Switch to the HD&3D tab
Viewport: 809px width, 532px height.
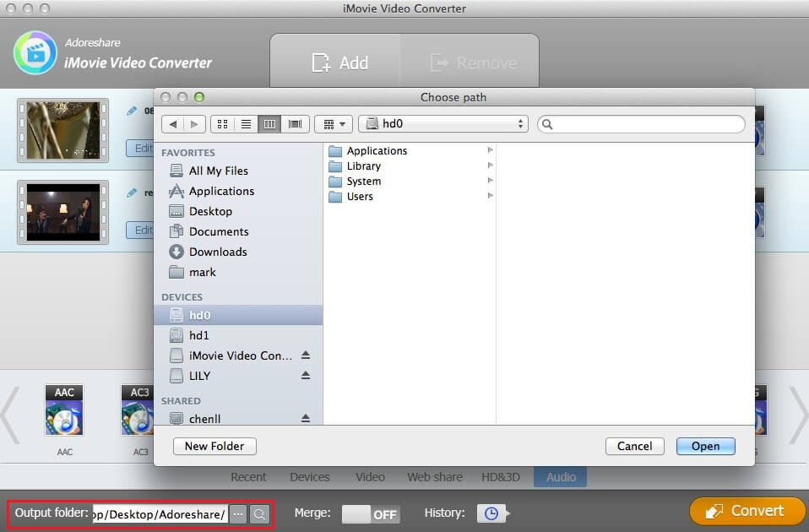501,477
